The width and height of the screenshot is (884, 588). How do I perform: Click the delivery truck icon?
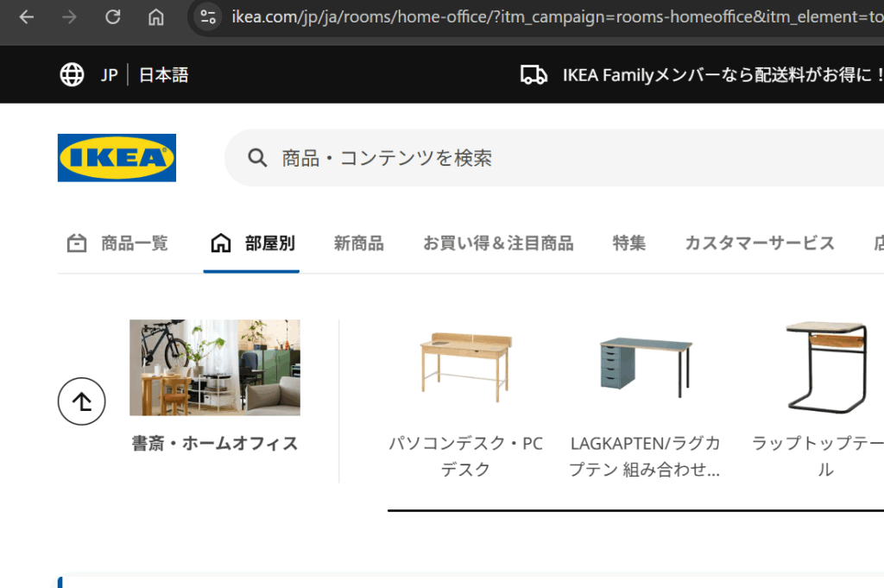pos(534,75)
